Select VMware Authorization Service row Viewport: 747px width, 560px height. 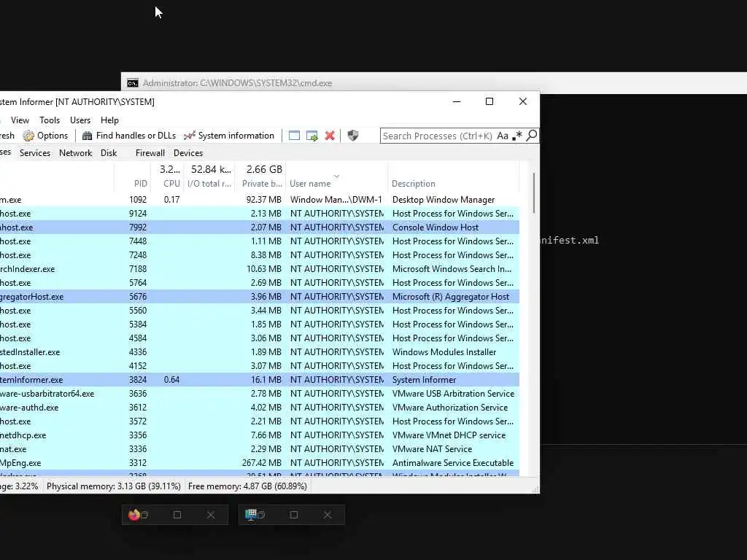[x=260, y=407]
